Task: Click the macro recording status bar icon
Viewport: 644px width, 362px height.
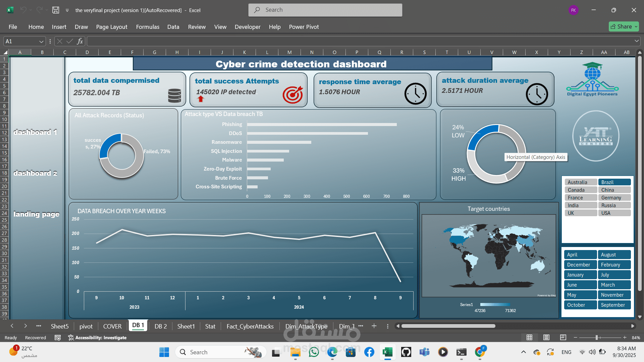Action: point(58,338)
